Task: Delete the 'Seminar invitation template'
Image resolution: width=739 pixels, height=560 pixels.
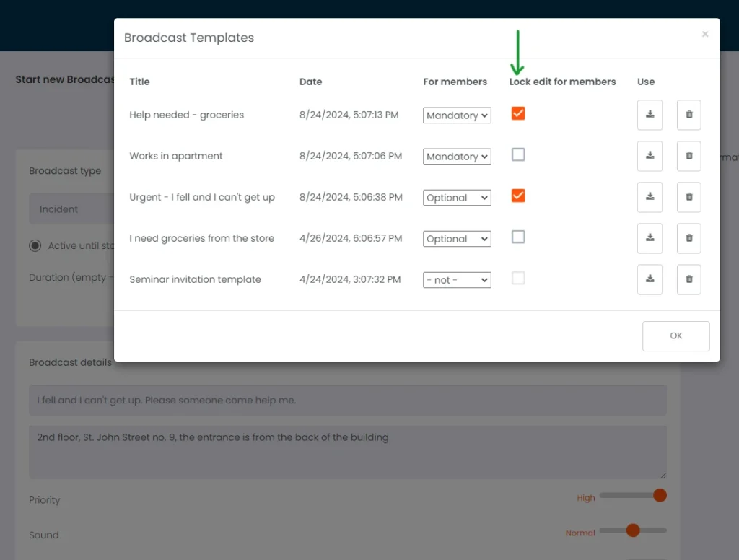Action: (x=688, y=279)
